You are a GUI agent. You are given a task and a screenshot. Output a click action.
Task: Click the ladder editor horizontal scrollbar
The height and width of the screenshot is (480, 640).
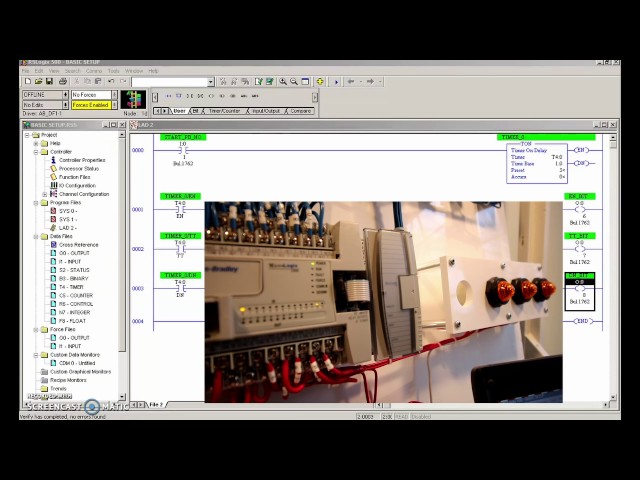493,405
